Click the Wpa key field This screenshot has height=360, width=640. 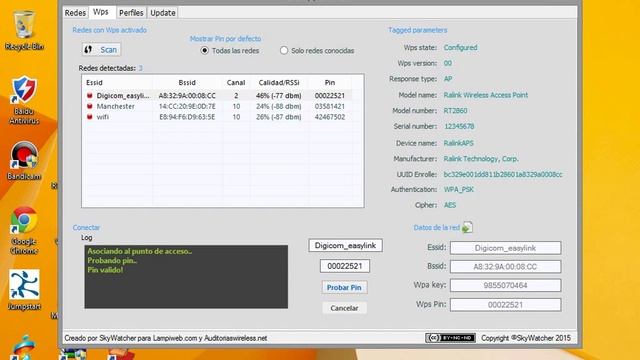505,285
